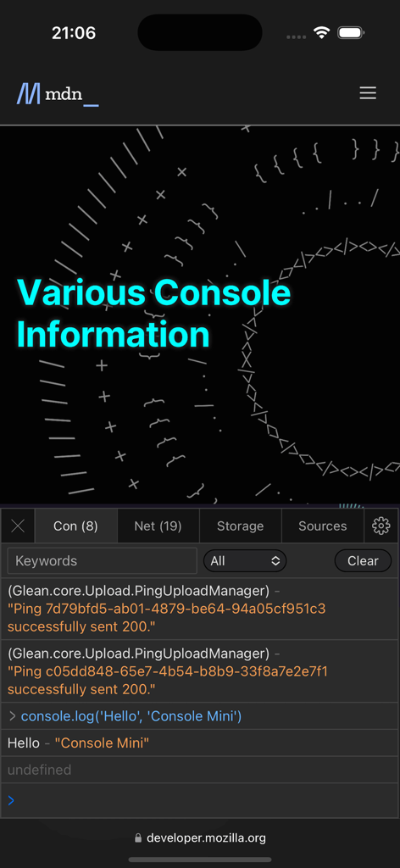Viewport: 400px width, 868px height.
Task: Tap the 21:06 clock
Action: [74, 33]
